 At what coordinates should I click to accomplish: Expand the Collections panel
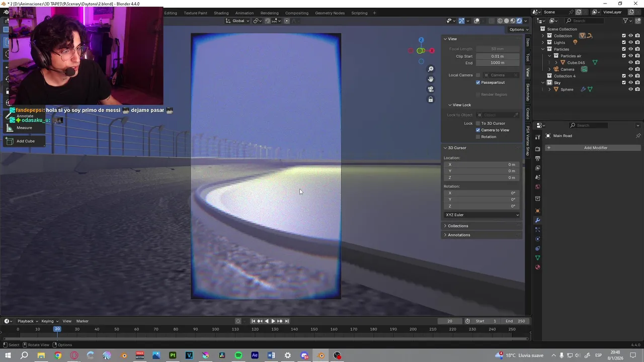coord(457,226)
